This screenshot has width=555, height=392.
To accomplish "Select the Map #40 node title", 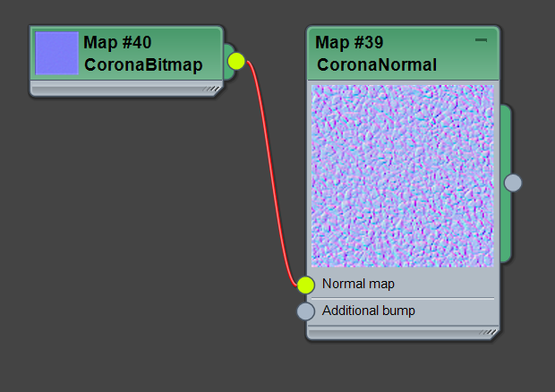I will click(117, 42).
